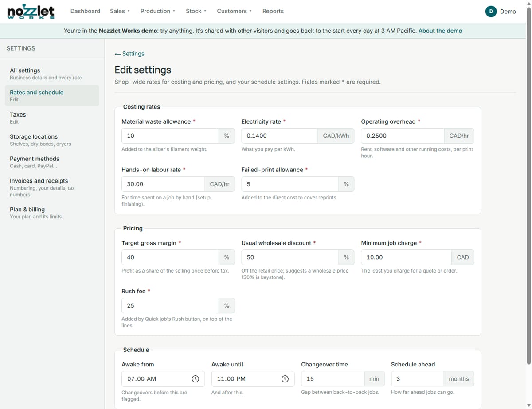Click the 'What you pay per kWh.' hint
The image size is (532, 409).
[x=268, y=149]
